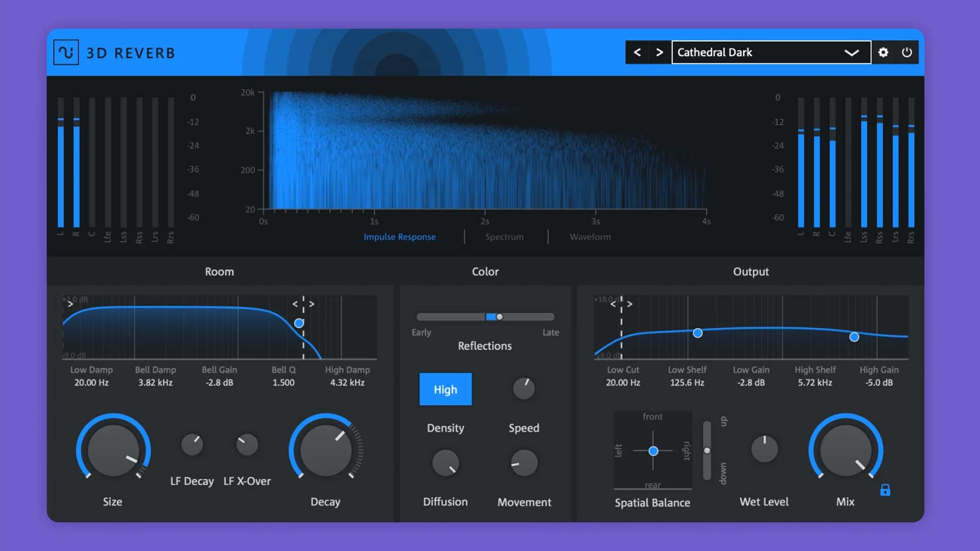Switch to the Spectrum view tab
980x551 pixels.
tap(504, 237)
